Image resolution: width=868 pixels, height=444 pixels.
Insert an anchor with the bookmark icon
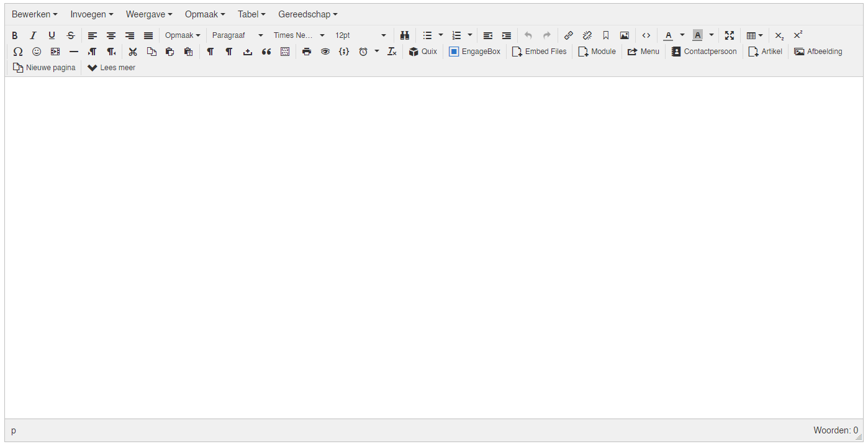[606, 35]
